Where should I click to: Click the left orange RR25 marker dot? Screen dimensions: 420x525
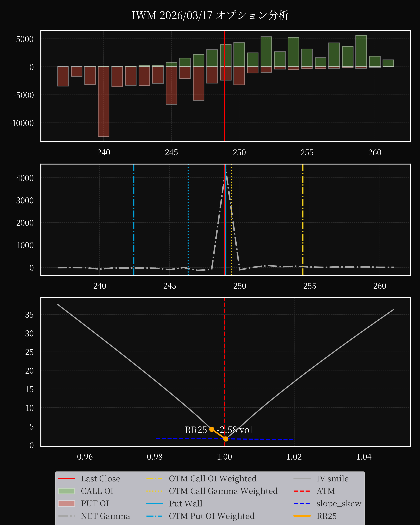pos(212,429)
